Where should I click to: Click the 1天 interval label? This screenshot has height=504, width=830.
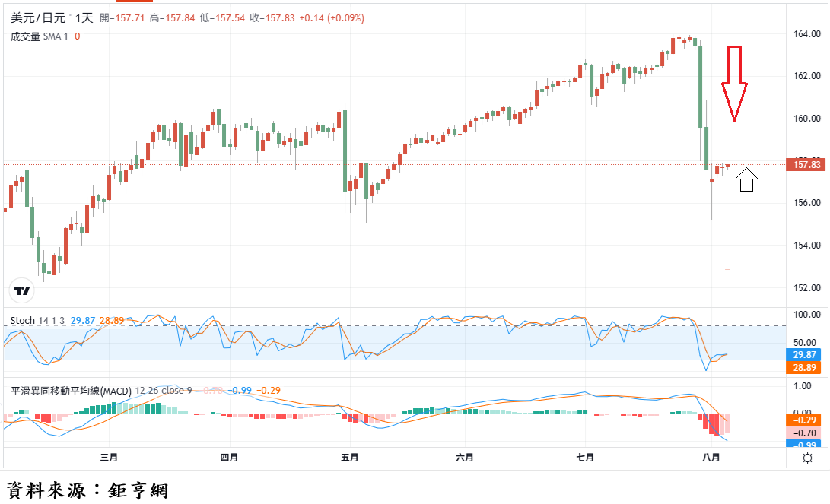84,18
